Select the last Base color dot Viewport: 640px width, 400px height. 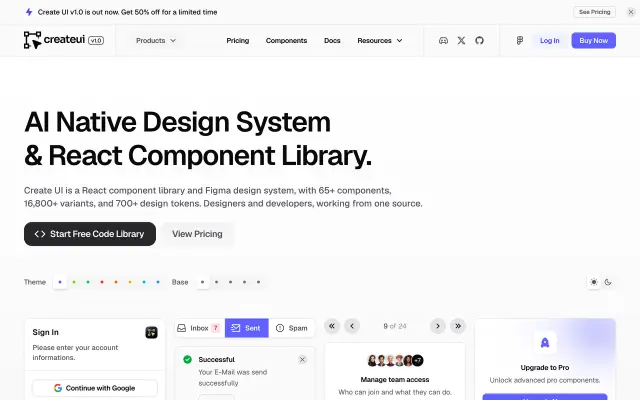(258, 282)
